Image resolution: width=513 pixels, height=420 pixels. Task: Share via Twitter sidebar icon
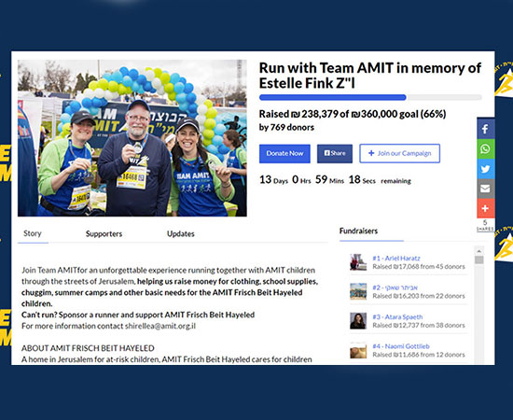click(x=486, y=169)
